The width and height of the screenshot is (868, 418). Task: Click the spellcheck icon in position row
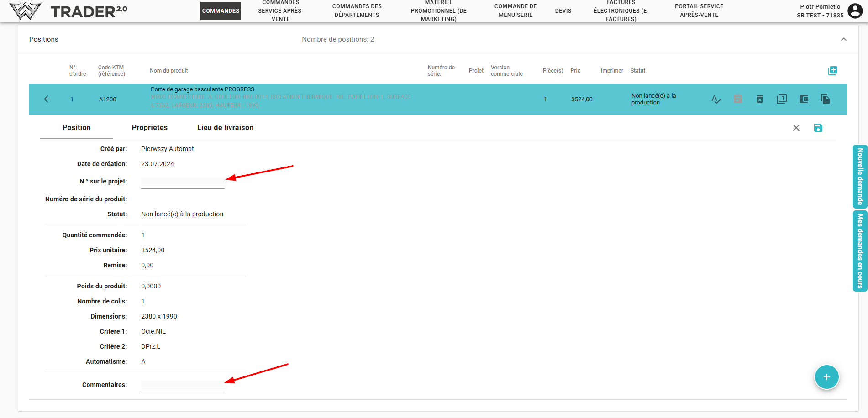[x=716, y=99]
